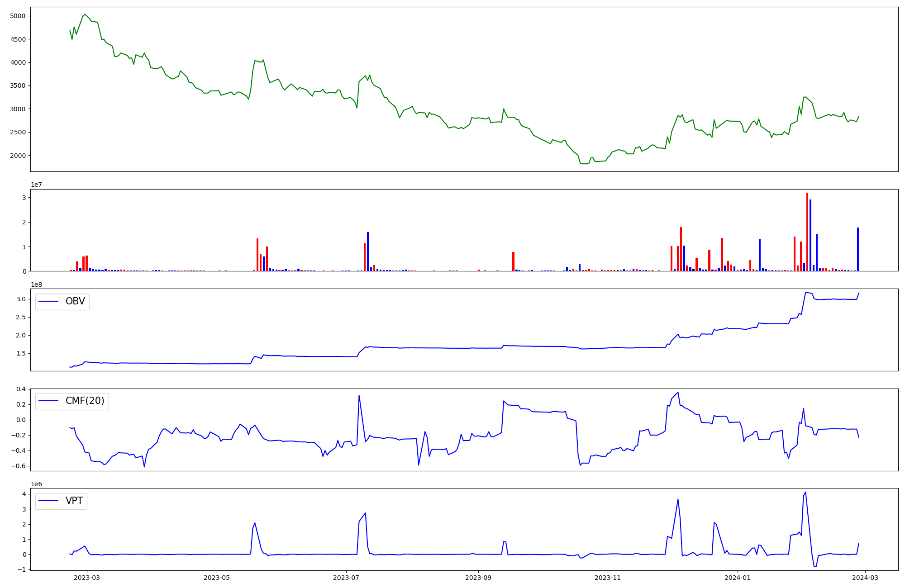The image size is (905, 588).
Task: Click the last blue volume bar at right end
Action: pos(857,250)
